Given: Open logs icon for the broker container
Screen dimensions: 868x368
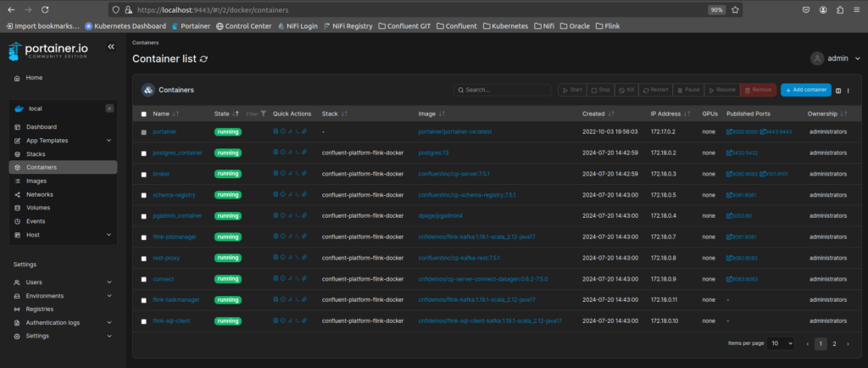Looking at the screenshot, I should 275,174.
